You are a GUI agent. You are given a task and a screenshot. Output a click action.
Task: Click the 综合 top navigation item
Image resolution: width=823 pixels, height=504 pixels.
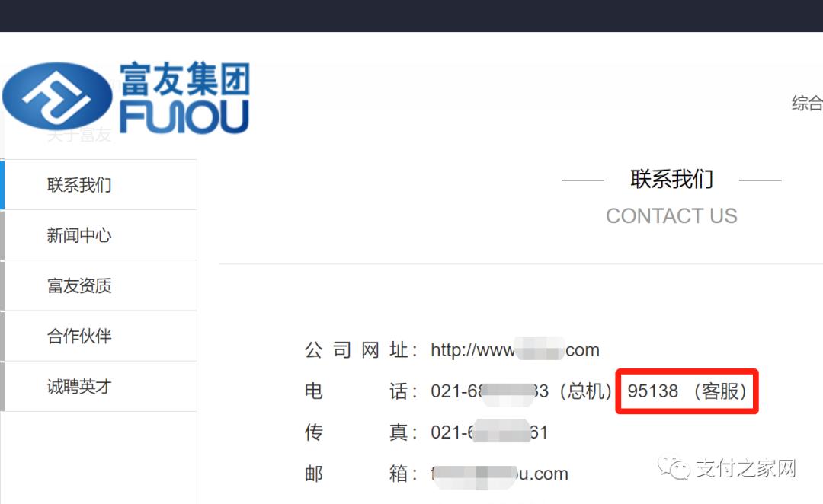[x=807, y=103]
